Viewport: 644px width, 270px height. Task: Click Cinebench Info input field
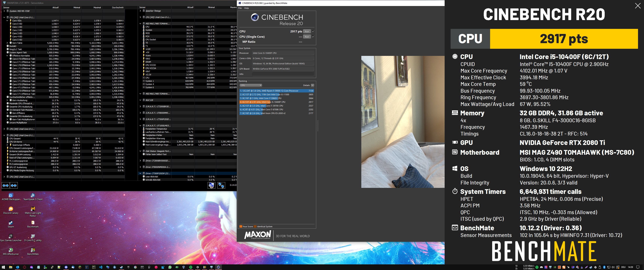coord(283,74)
